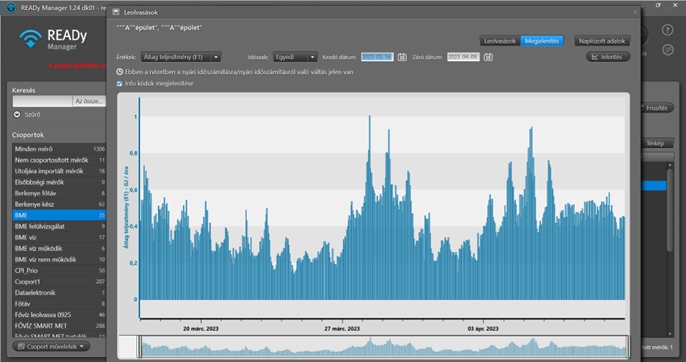
Task: Switch to the Megjelenítés tab
Action: (x=542, y=41)
